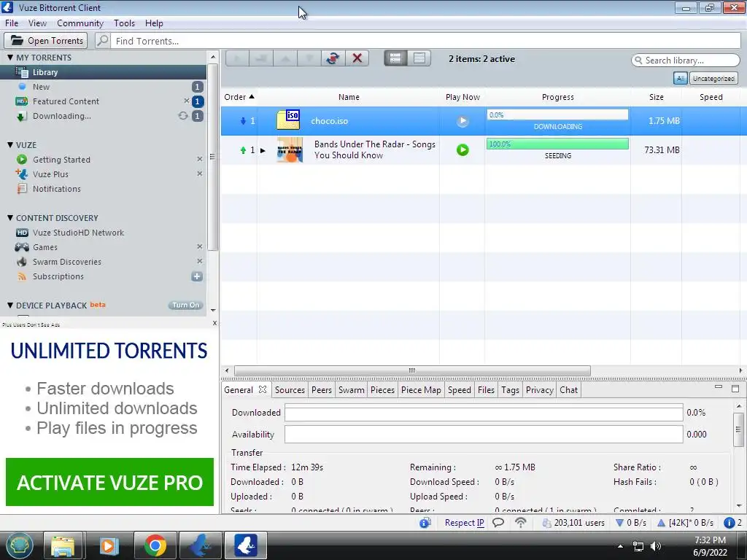Click Bands Under The Radar seeding progress bar
The width and height of the screenshot is (747, 560).
557,144
